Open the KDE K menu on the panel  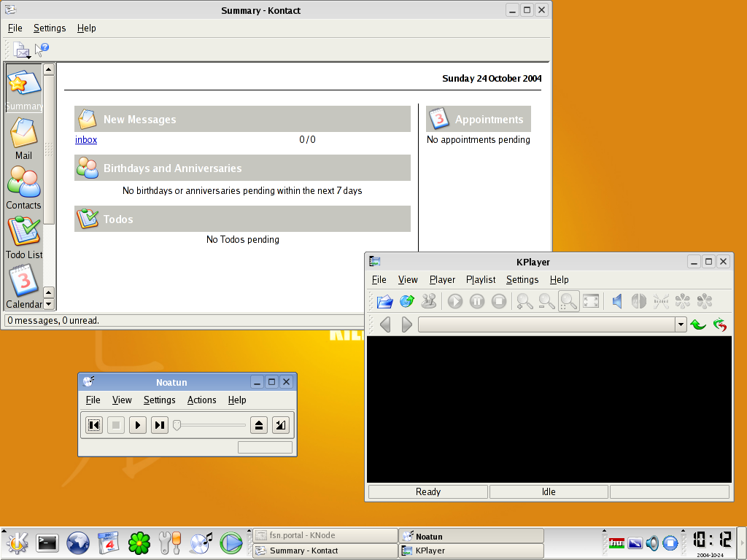18,542
